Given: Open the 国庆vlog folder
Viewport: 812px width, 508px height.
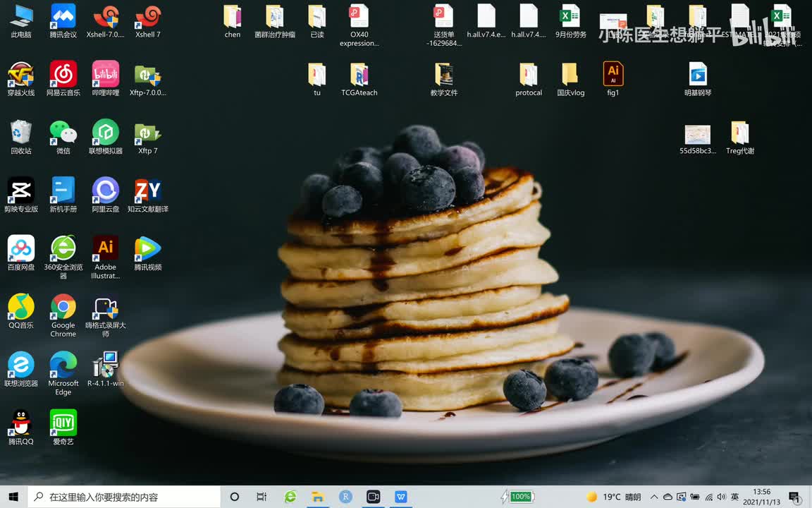Looking at the screenshot, I should [571, 79].
